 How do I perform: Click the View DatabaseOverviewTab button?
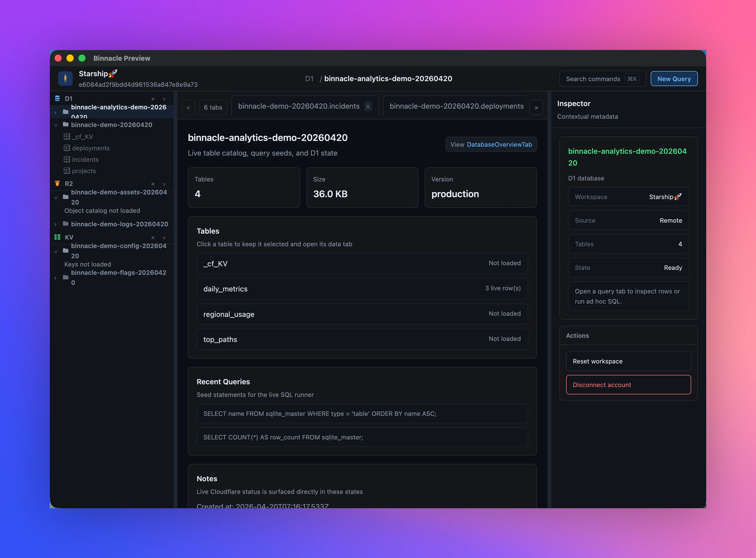(491, 144)
